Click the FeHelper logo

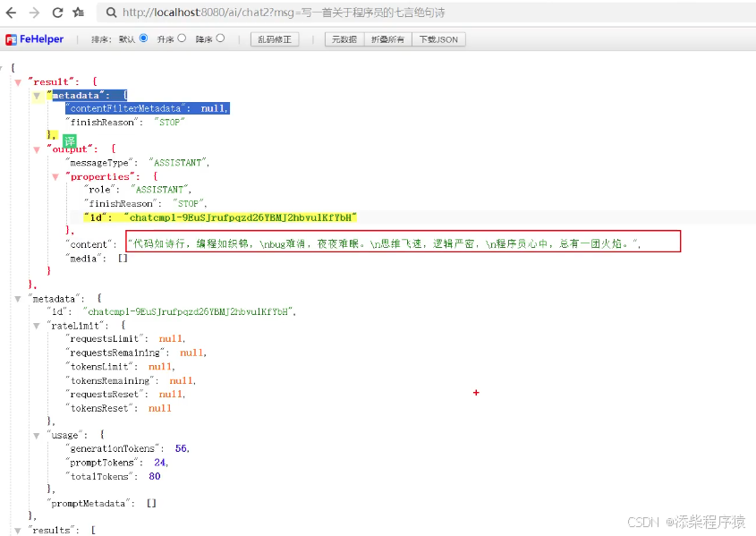(x=34, y=39)
